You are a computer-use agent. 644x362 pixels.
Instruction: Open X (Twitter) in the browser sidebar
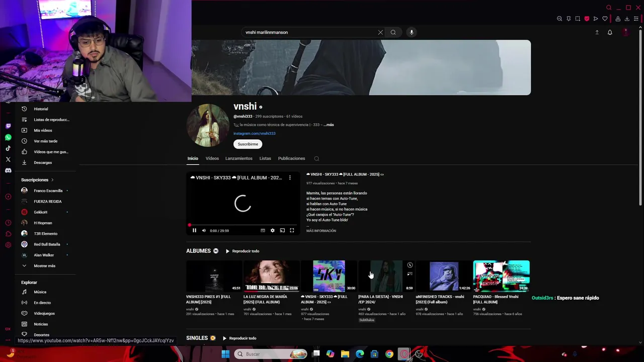point(8,159)
